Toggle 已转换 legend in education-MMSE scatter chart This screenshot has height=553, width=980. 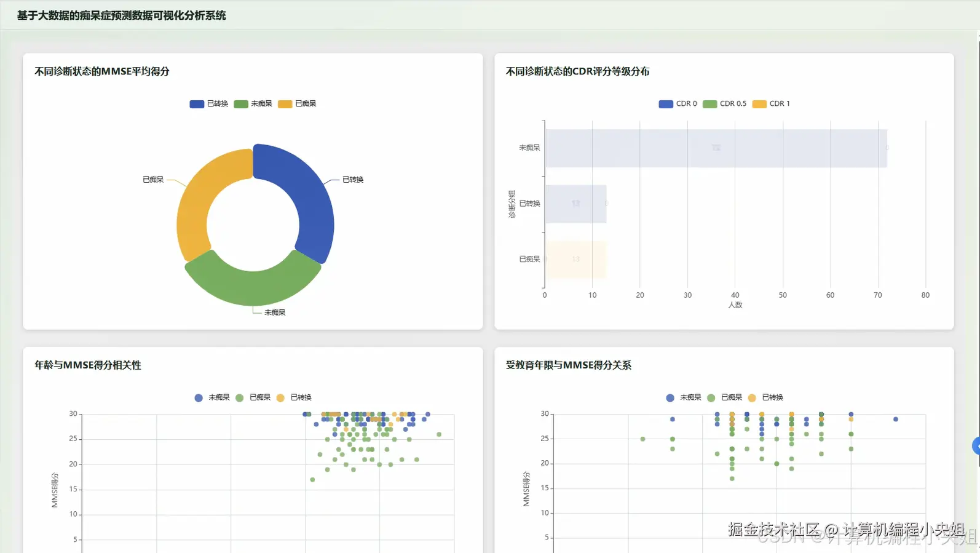point(765,397)
